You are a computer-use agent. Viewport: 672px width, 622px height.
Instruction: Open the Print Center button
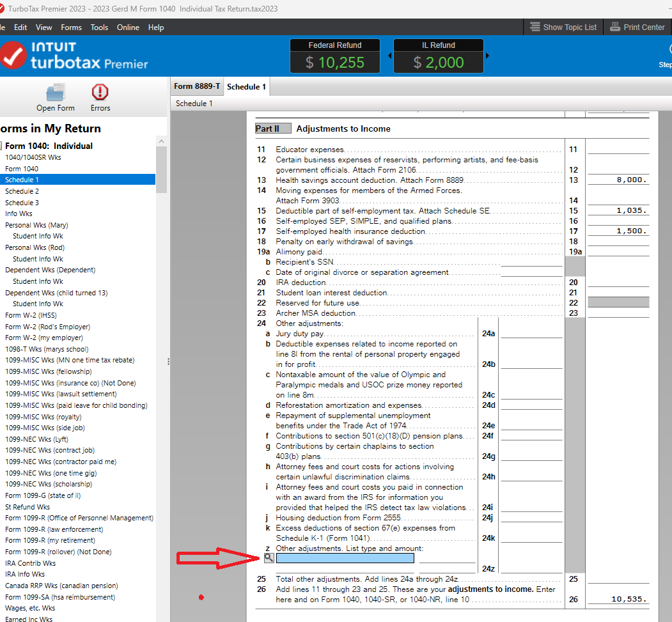[637, 27]
